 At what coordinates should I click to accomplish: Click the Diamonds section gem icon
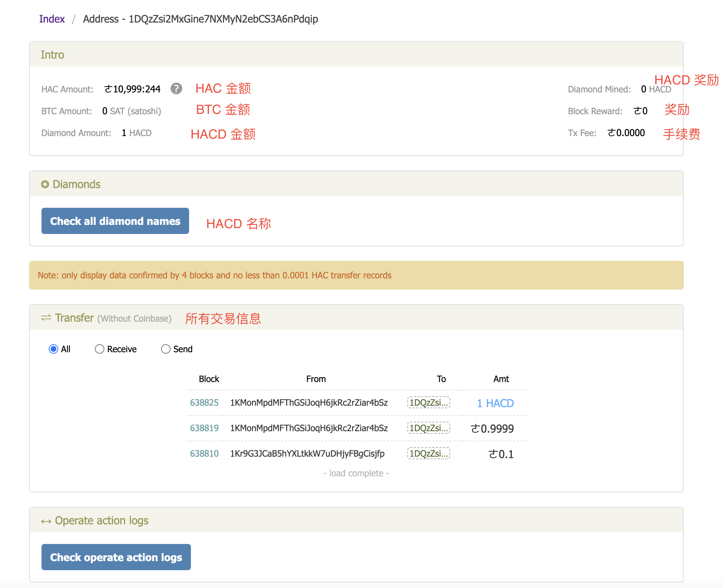(x=45, y=184)
